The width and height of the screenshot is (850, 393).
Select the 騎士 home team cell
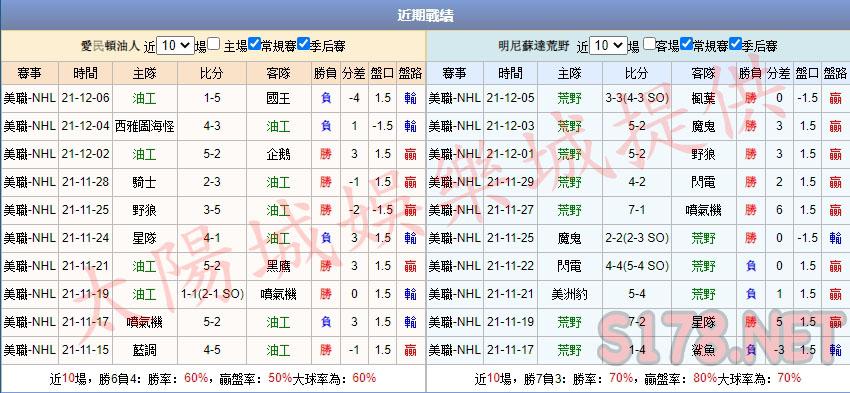click(x=145, y=182)
